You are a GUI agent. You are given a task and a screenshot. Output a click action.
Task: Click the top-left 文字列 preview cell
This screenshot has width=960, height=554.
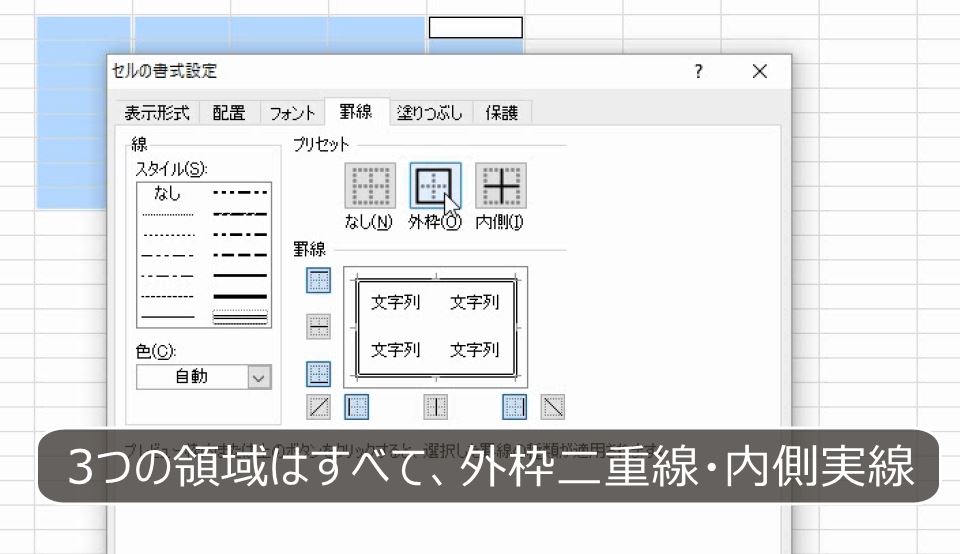click(x=396, y=302)
